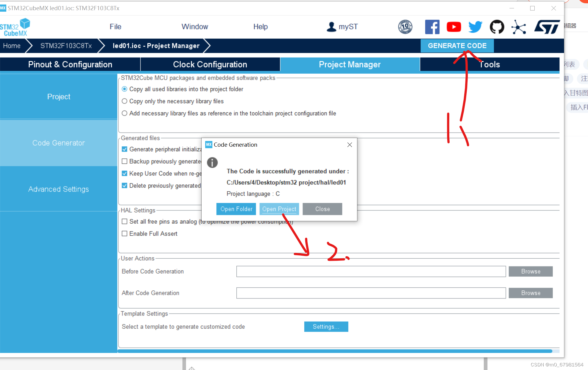This screenshot has height=370, width=588.
Task: Click Close button in Code Generation dialog
Action: click(x=322, y=209)
